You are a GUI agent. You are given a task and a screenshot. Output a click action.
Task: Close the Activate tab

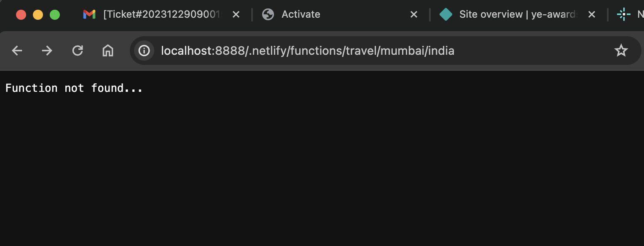414,14
